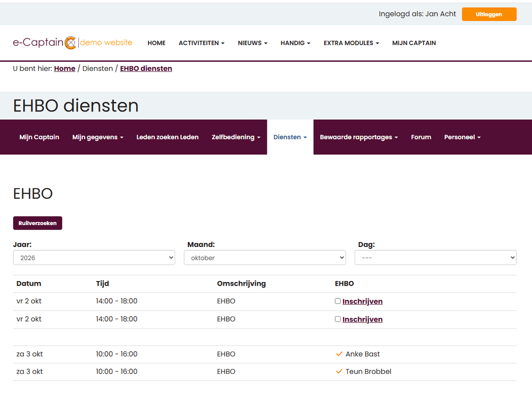Click the name Teun Brobbel
This screenshot has width=532, height=398.
coord(368,372)
